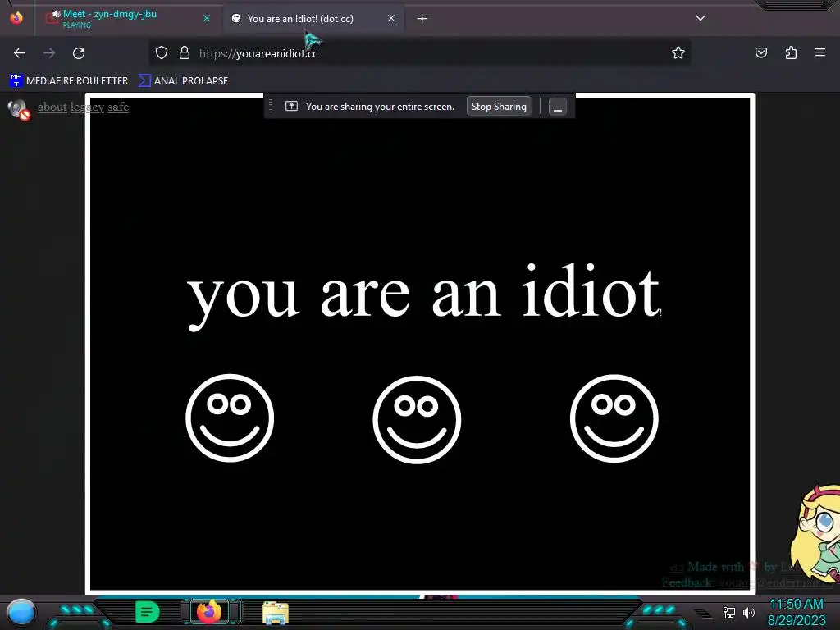
Task: Click the 'Made with' footer text
Action: 715,567
